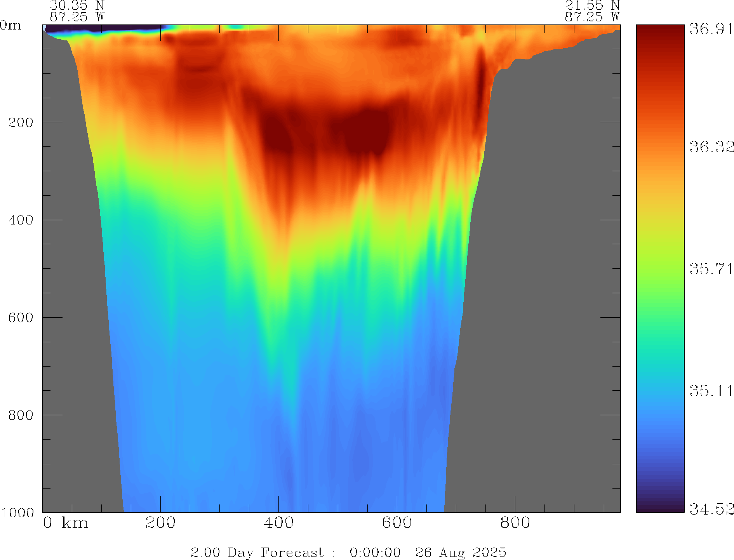Click the 21.55 N end coordinate label
The height and width of the screenshot is (560, 734).
click(x=592, y=5)
